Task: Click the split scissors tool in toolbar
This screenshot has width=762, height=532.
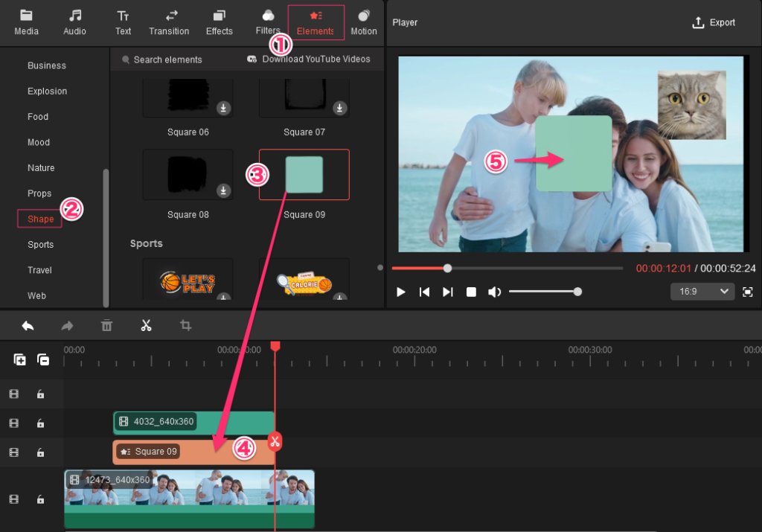Action: click(146, 325)
